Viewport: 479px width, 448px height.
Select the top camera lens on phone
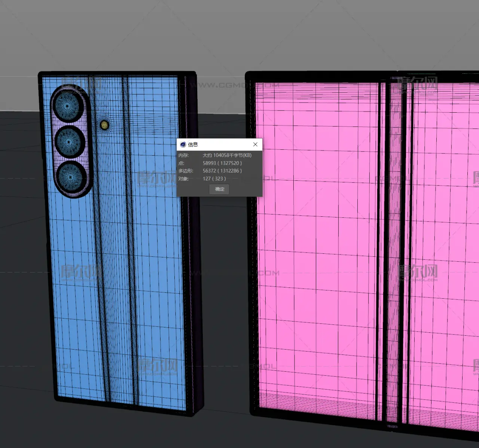pos(68,106)
